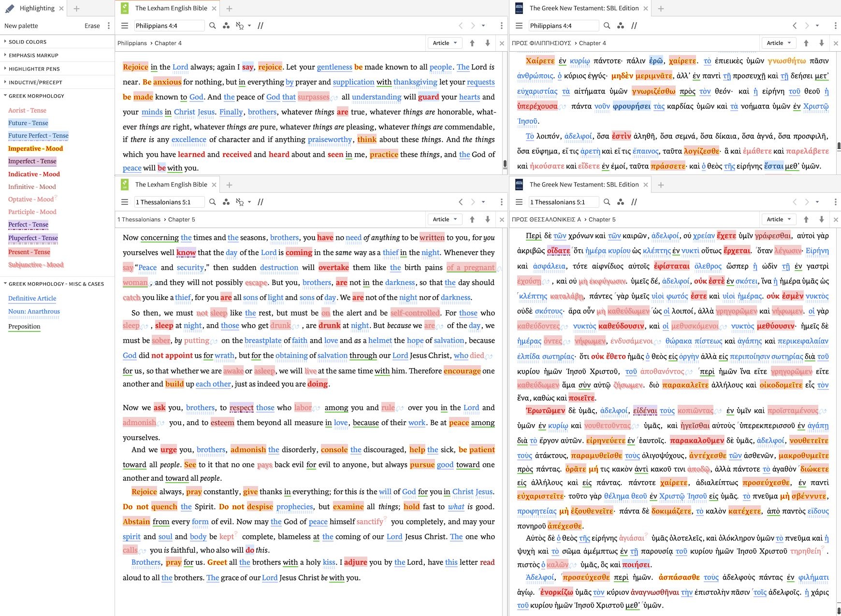The height and width of the screenshot is (616, 841).
Task: Jump to next article in Thessalonians Lexham panel
Action: point(487,219)
